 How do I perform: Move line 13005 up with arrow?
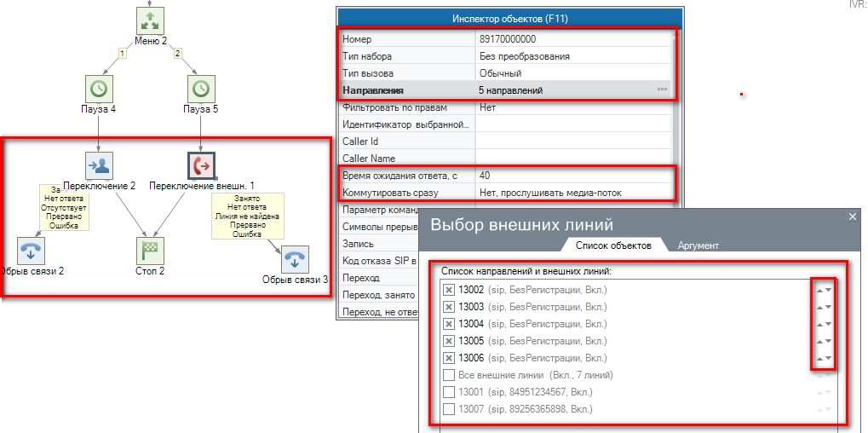(x=819, y=341)
